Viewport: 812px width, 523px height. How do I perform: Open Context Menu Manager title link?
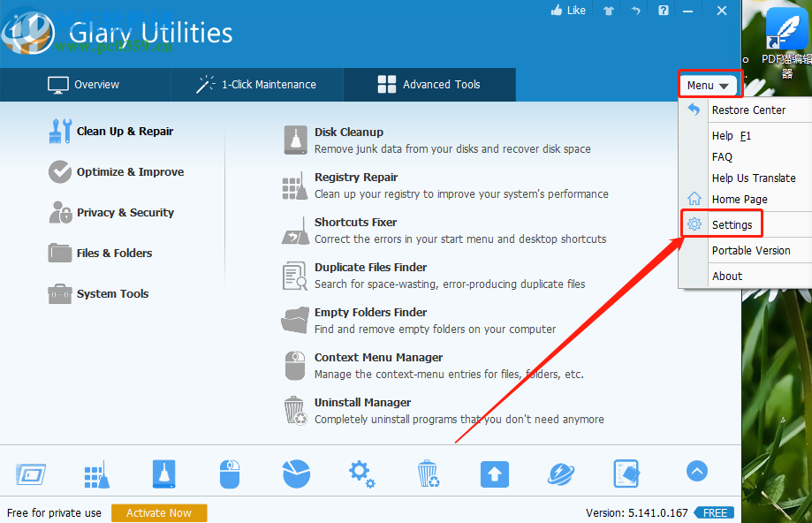378,357
